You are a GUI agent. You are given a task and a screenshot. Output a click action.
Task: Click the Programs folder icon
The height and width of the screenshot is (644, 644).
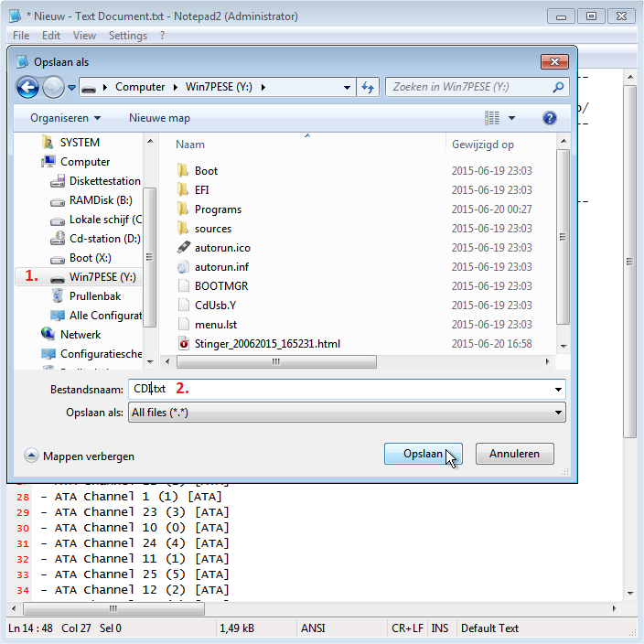coord(183,209)
